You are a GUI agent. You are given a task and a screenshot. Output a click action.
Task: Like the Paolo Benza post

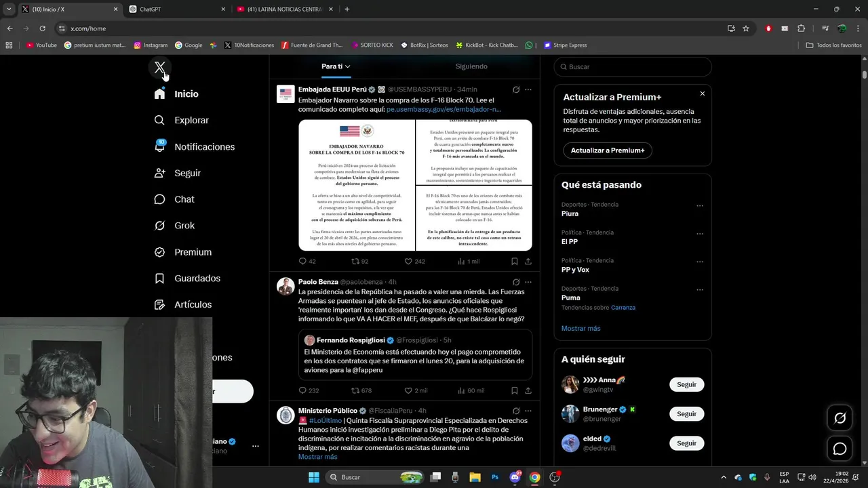[x=408, y=391]
